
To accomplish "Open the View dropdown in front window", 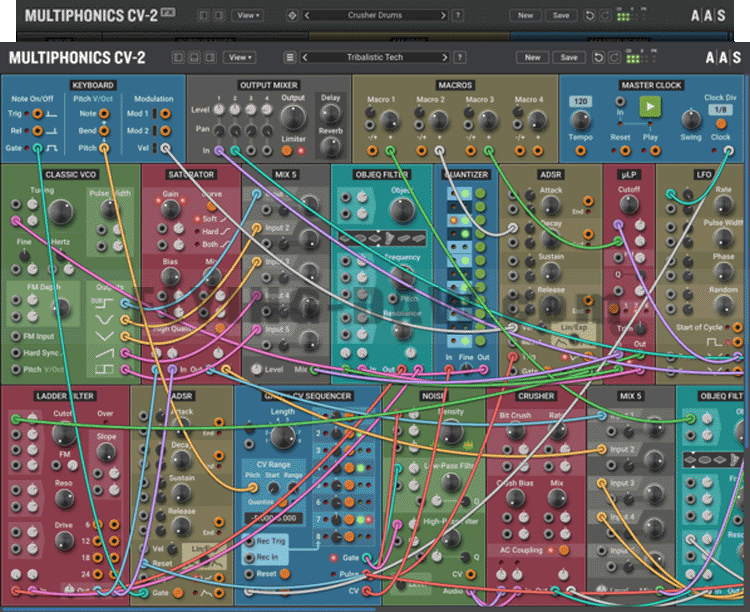I will (x=239, y=57).
